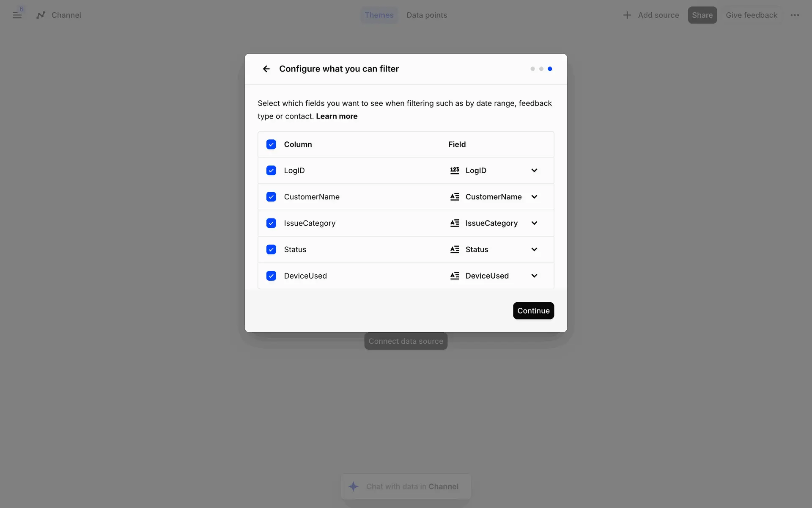Viewport: 812px width, 508px height.
Task: Click the number type icon for LogID
Action: [x=455, y=171]
